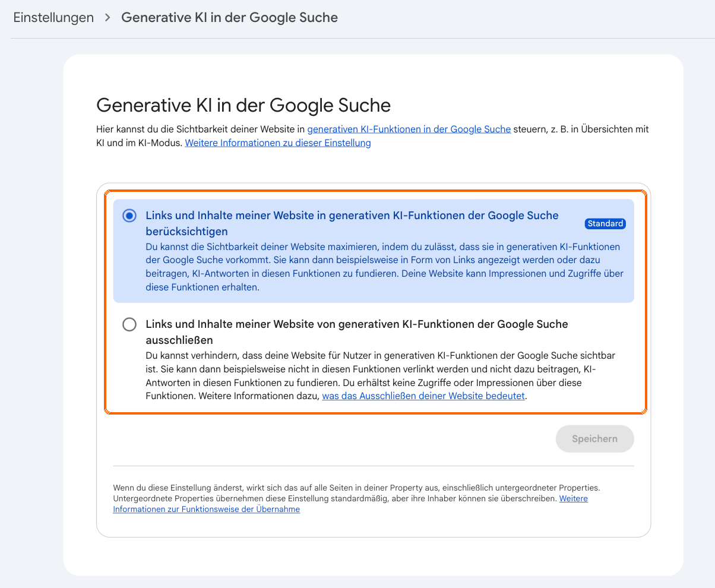
Task: Click the 'Links und Inhalte ... ausschließen' option title
Action: 357,332
